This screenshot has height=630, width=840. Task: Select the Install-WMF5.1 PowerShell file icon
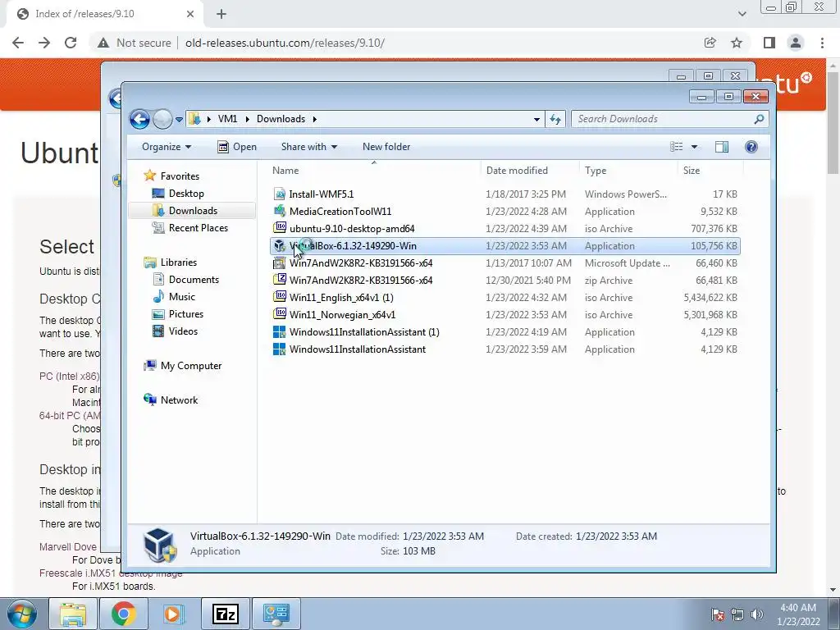pyautogui.click(x=279, y=194)
